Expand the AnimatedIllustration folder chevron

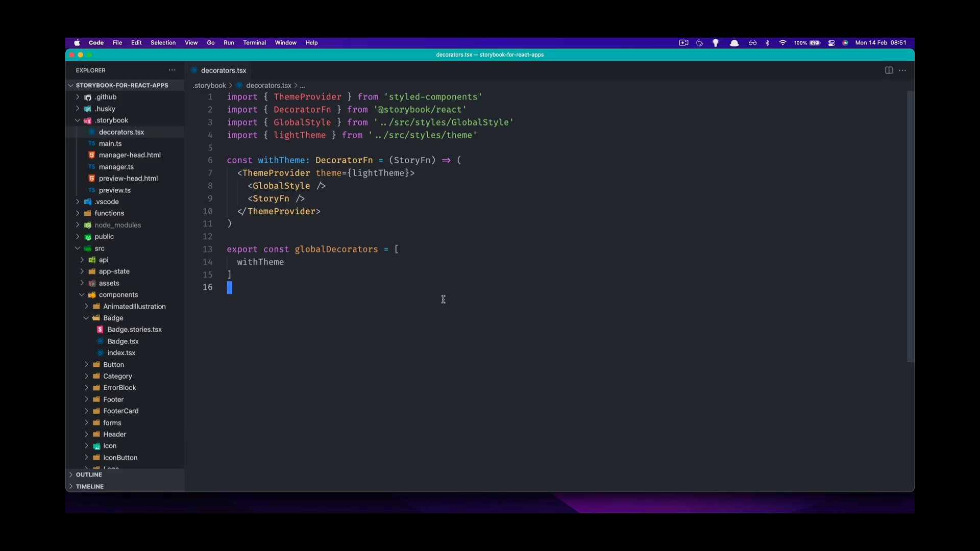[x=86, y=307]
